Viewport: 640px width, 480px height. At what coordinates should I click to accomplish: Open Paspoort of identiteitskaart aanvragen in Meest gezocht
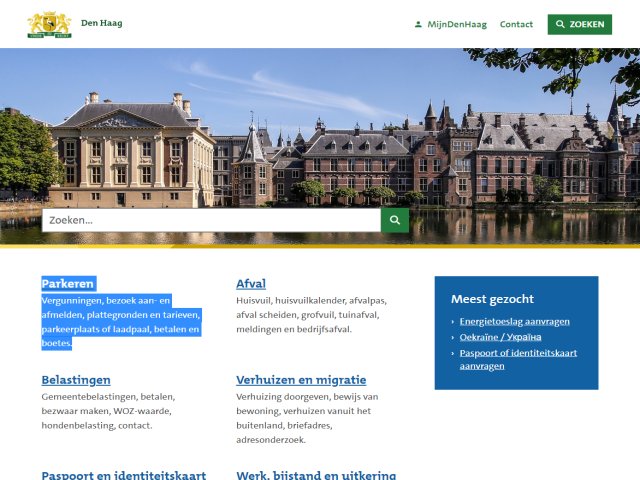click(518, 359)
